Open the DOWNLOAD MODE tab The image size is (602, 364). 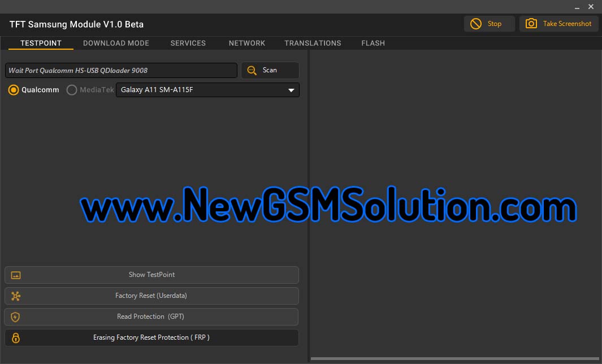point(116,43)
